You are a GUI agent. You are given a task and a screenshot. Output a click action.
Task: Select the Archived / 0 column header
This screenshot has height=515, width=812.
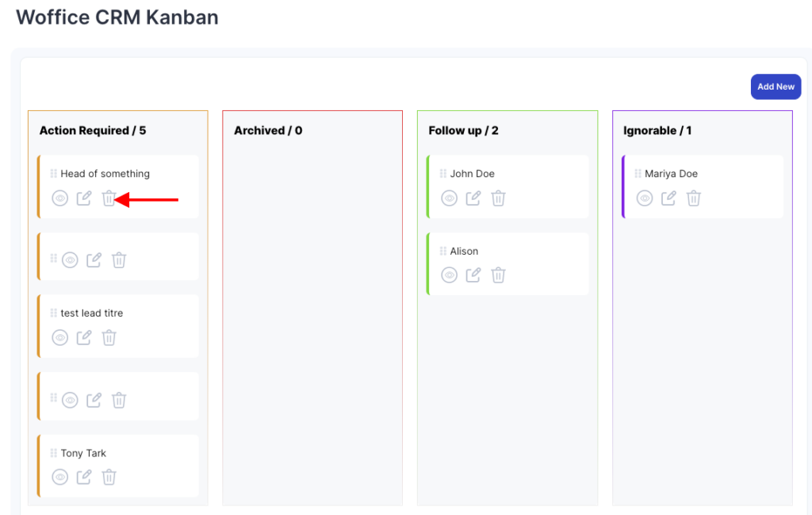click(x=268, y=130)
